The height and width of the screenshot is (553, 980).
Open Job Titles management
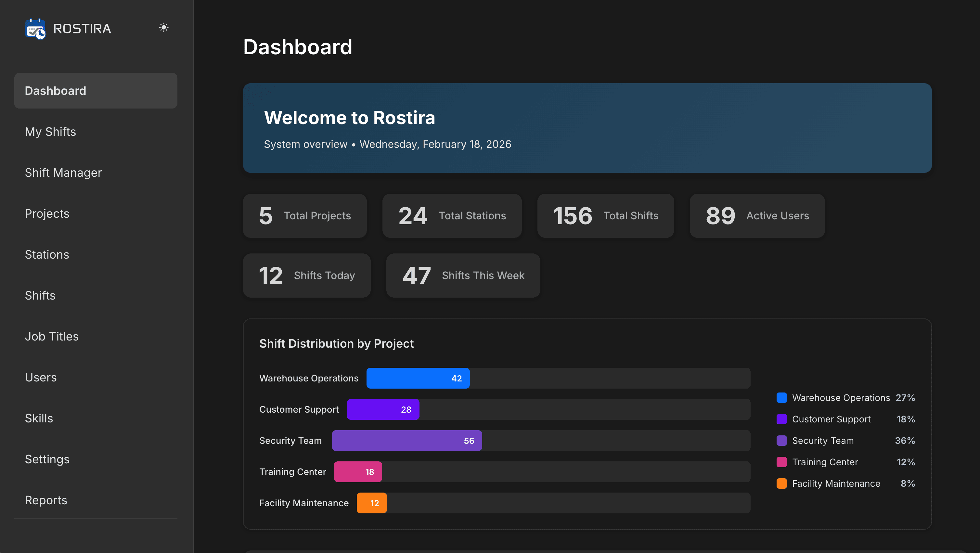tap(52, 336)
